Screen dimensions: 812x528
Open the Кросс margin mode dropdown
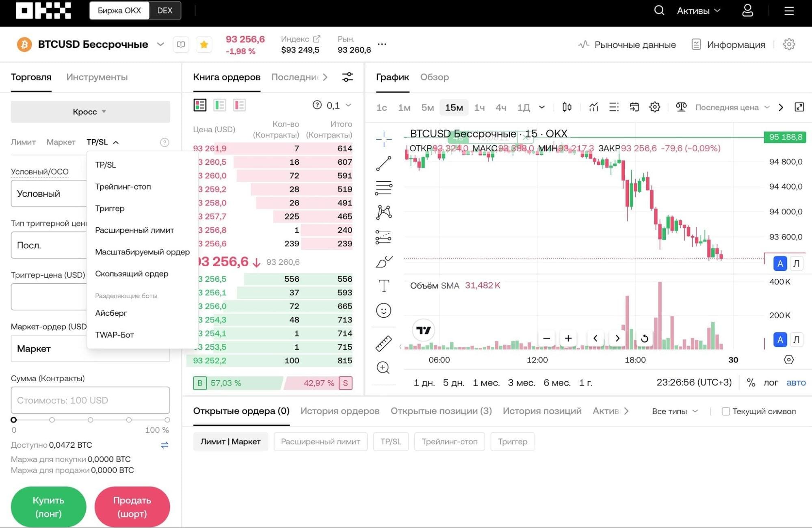[x=90, y=112]
